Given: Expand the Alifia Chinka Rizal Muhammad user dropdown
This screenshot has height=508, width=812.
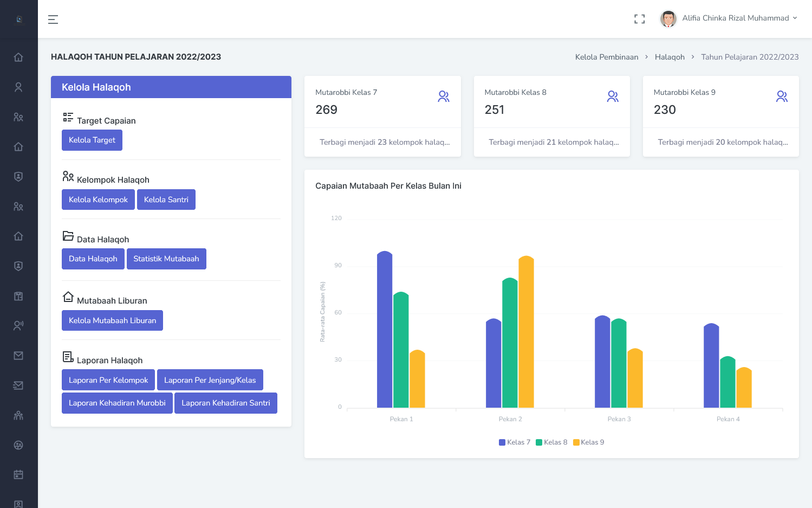Looking at the screenshot, I should [x=729, y=18].
